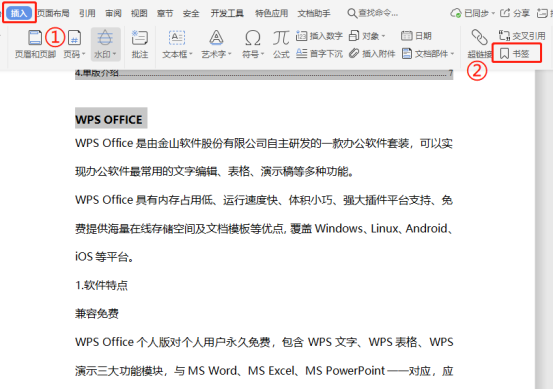Insert 日期 date

[416, 36]
